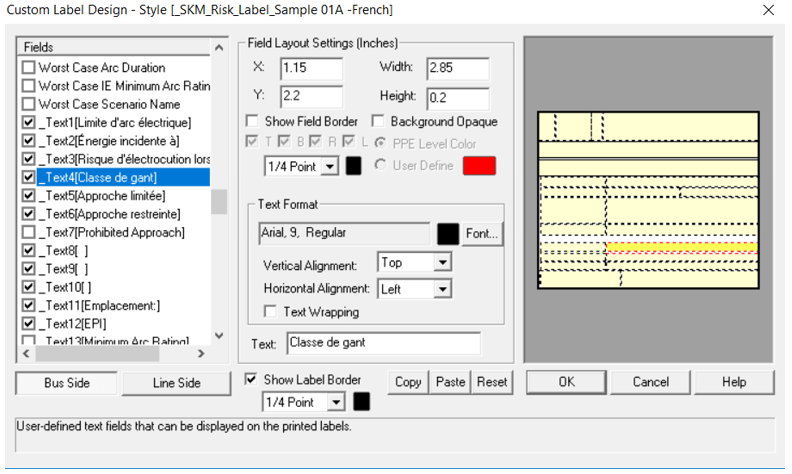Screen dimensions: 792x474
Task: Enable the Text Wrapping checkbox
Action: [270, 312]
